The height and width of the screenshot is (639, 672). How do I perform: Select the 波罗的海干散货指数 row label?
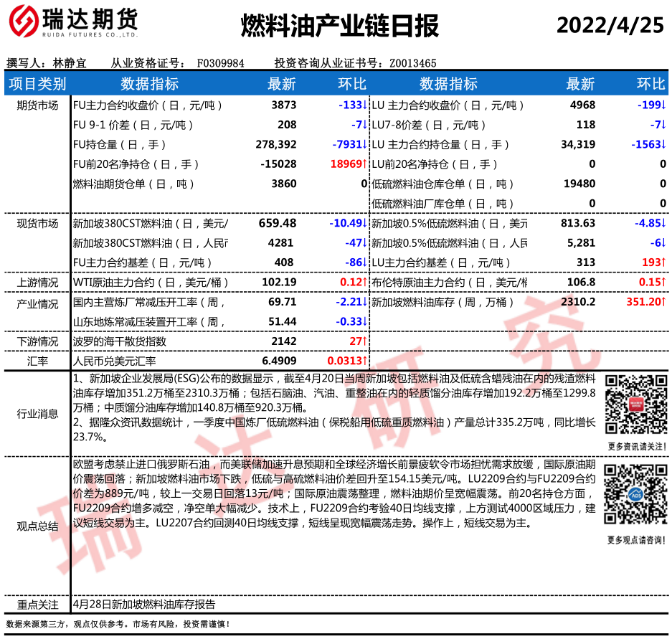coord(120,341)
